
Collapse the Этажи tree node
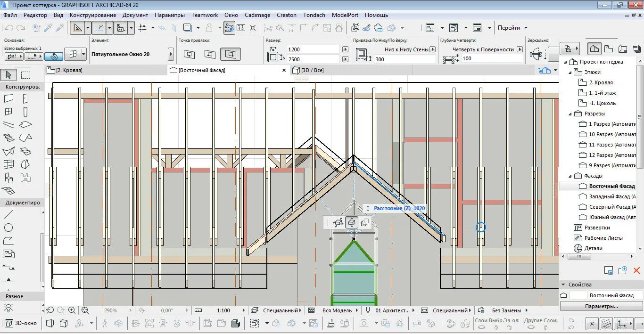point(570,72)
